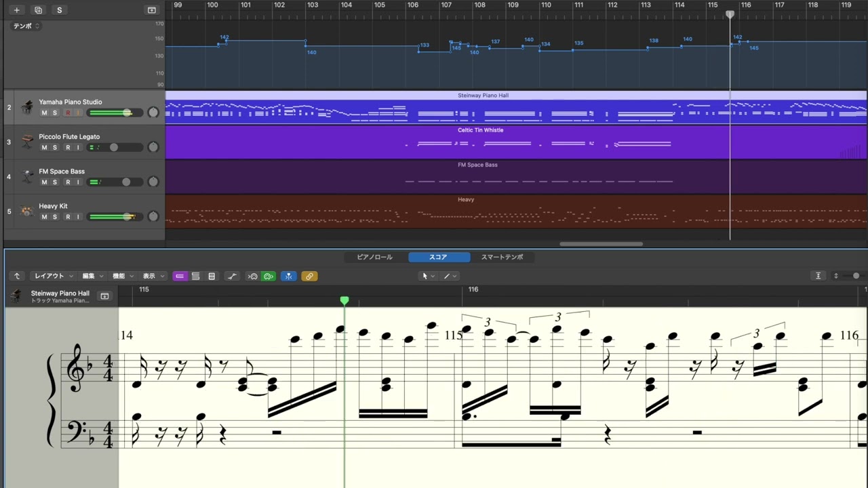Image resolution: width=868 pixels, height=488 pixels.
Task: Open the pointer tool dropdown
Action: 428,276
